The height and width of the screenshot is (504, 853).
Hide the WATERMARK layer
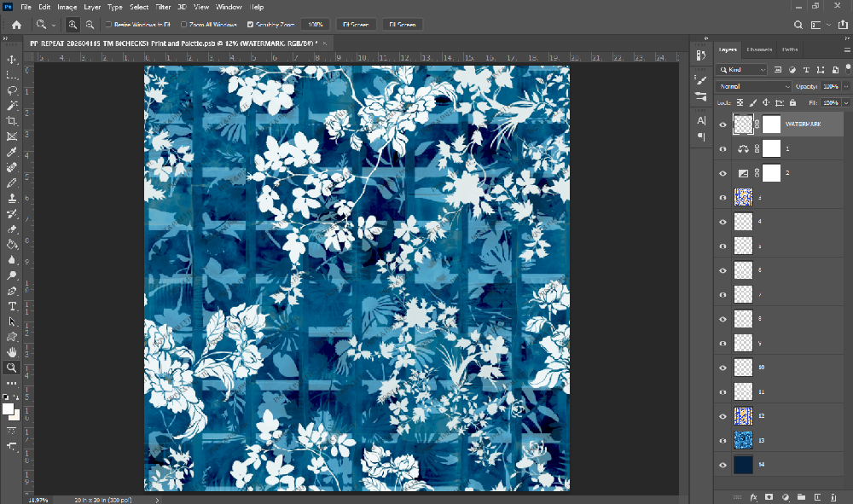[723, 125]
